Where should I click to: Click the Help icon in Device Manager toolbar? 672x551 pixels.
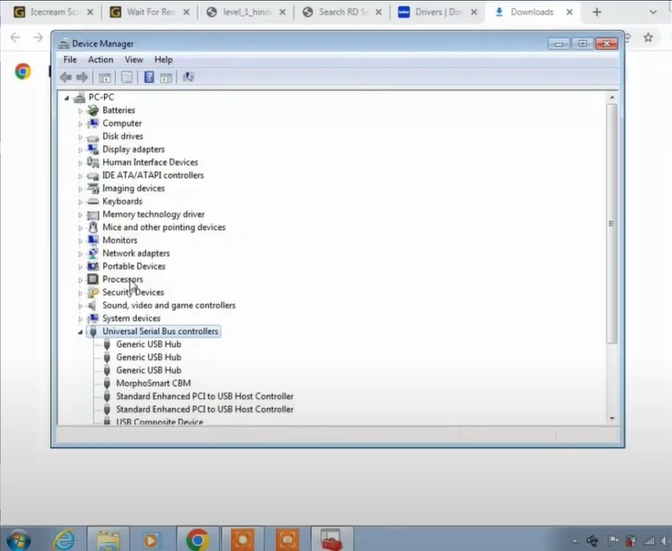(149, 77)
